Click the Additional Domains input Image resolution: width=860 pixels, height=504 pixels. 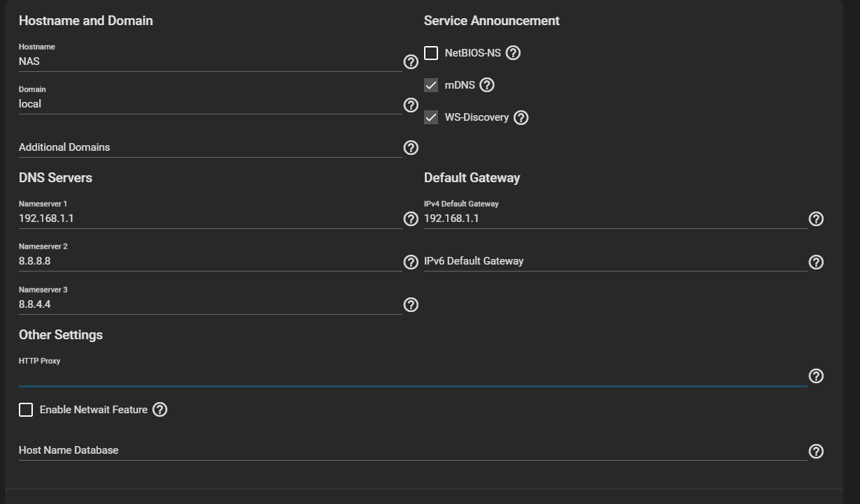click(x=210, y=147)
